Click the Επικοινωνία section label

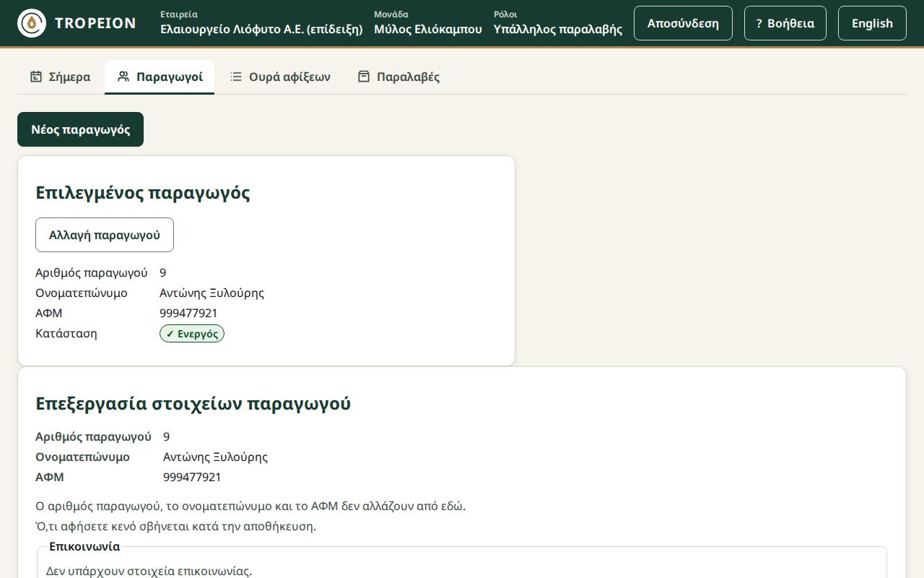point(84,546)
